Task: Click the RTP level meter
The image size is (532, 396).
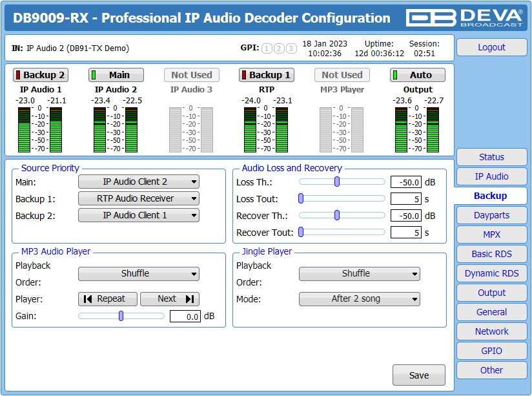Action: tap(266, 130)
